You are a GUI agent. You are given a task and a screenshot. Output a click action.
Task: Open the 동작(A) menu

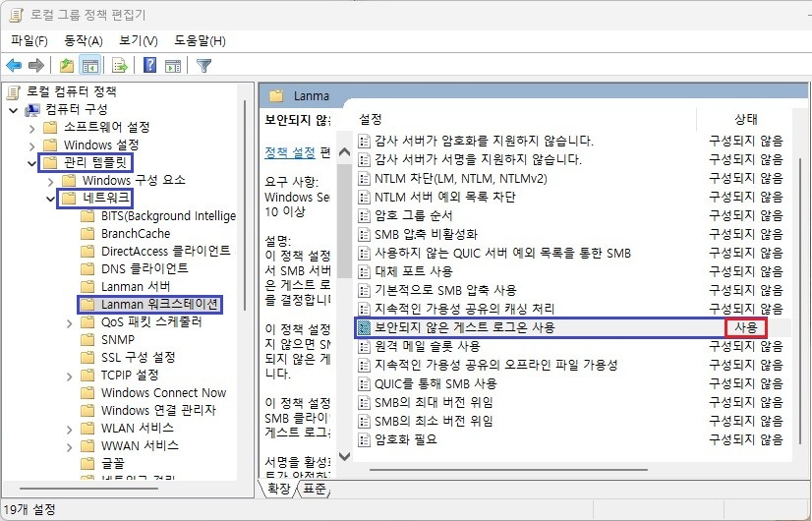pos(84,41)
